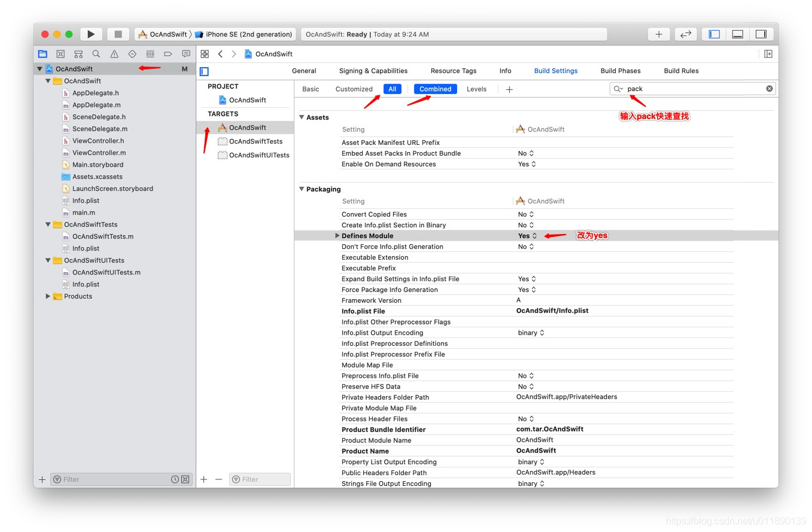Choose run destination iPhone SE (2nd generation)
The height and width of the screenshot is (532, 812).
click(244, 34)
